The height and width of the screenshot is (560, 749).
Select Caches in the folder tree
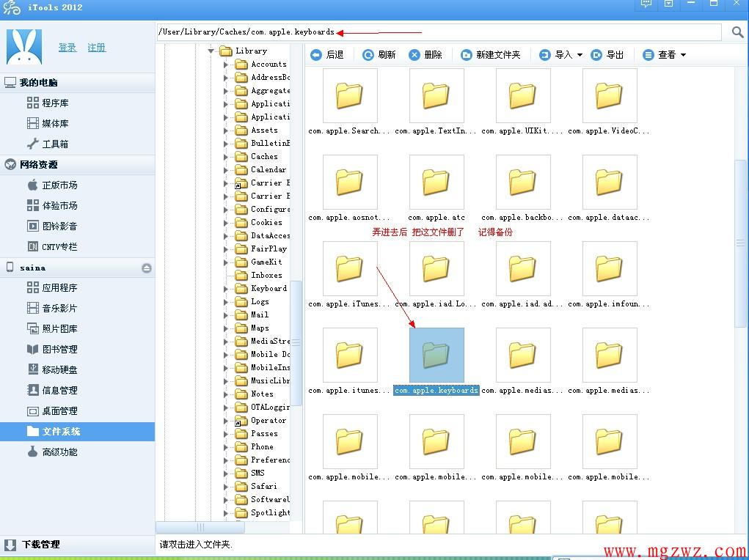coord(264,156)
